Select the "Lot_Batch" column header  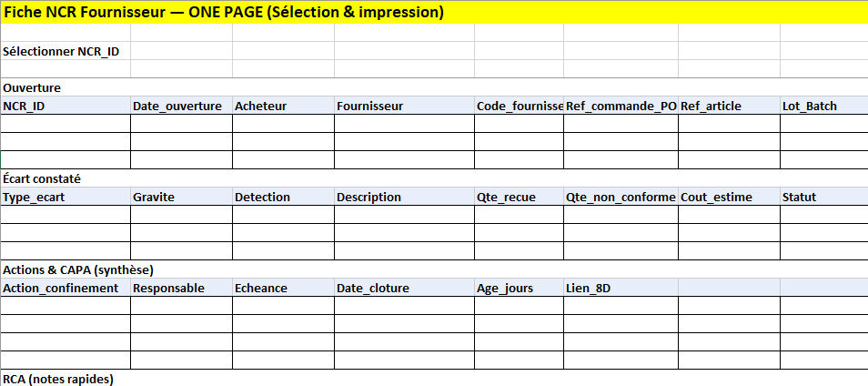coord(810,106)
